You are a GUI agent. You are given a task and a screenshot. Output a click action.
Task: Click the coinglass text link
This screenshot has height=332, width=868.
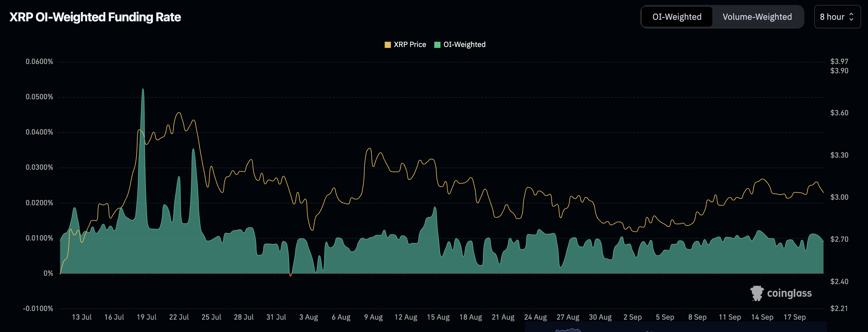[795, 293]
